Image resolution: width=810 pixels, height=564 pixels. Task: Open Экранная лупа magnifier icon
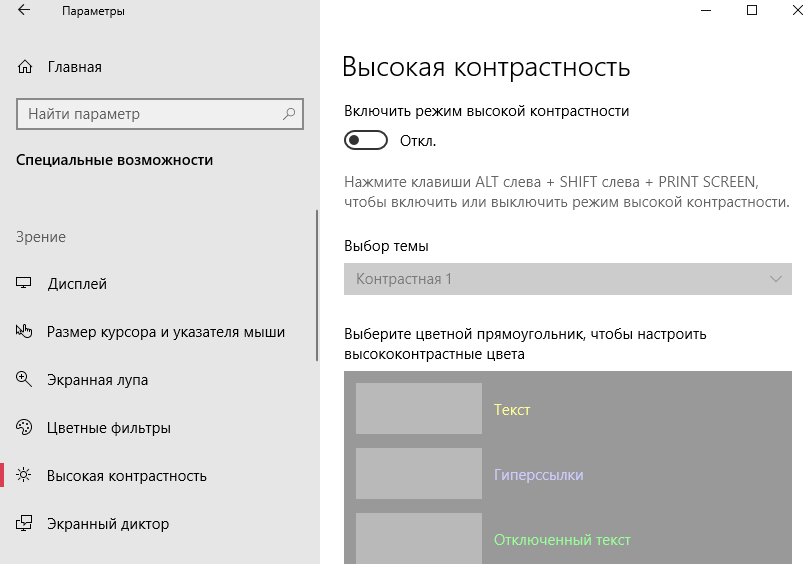[x=25, y=380]
